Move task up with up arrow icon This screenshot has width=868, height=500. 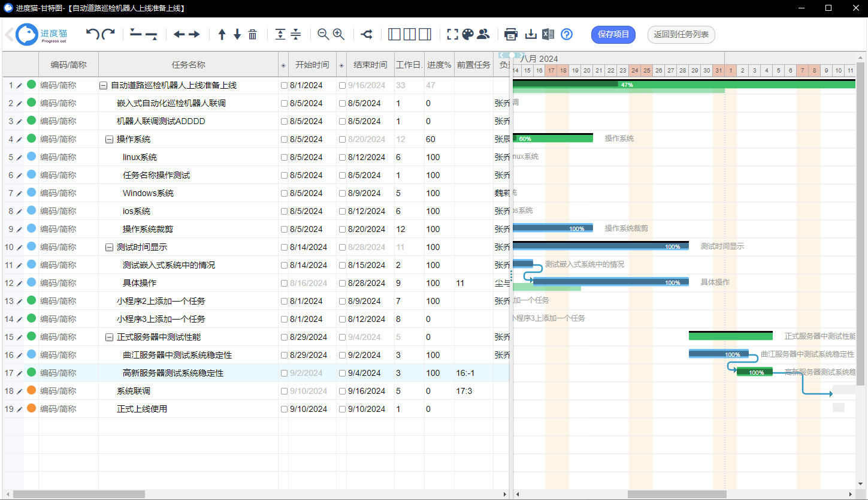click(222, 34)
